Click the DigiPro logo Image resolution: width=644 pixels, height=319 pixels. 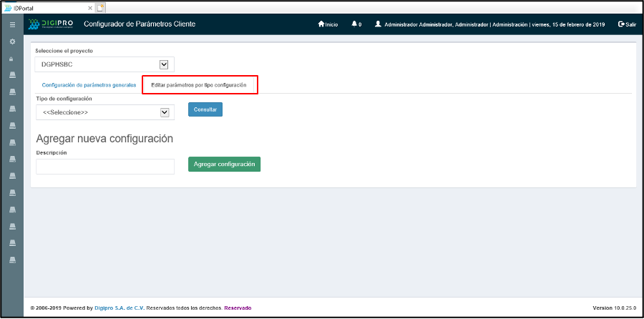[51, 24]
